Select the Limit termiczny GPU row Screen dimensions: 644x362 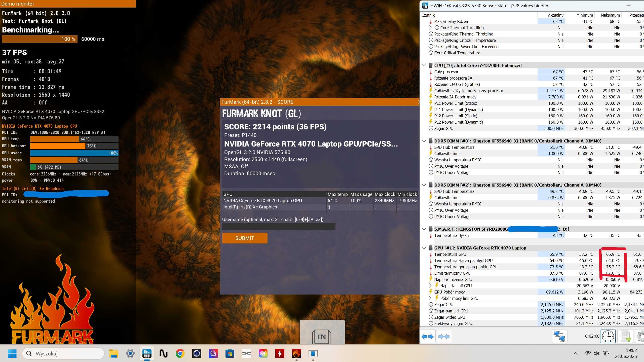pos(532,273)
